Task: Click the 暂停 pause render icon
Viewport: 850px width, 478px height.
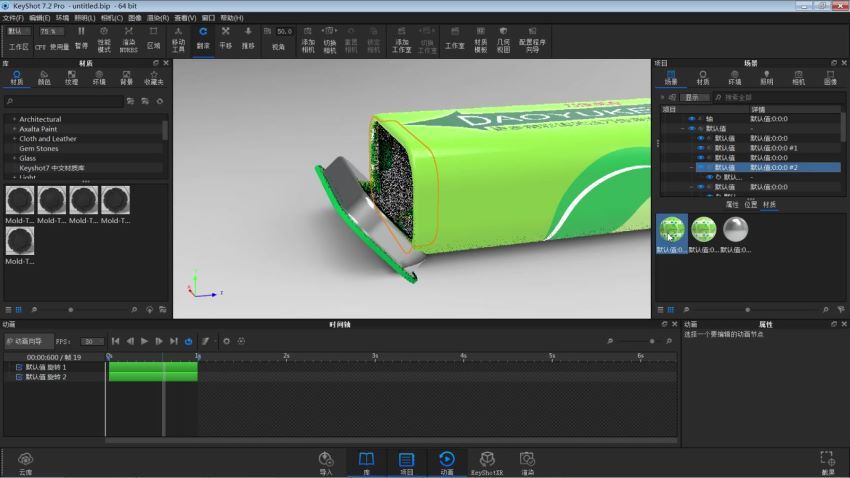Action: (x=81, y=38)
